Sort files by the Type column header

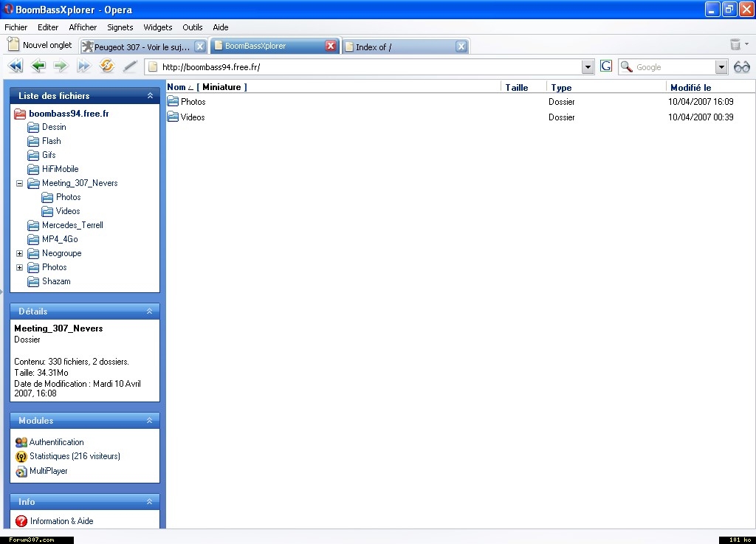pyautogui.click(x=561, y=88)
